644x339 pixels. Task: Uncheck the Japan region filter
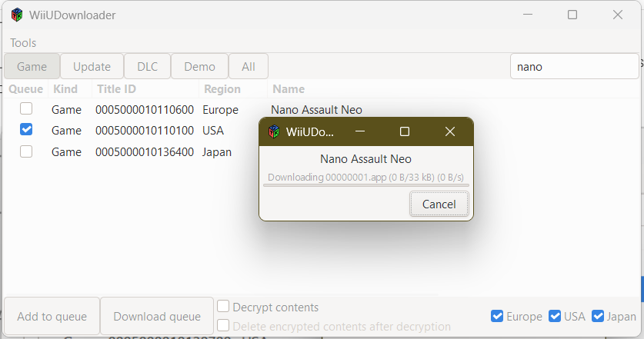pos(598,316)
